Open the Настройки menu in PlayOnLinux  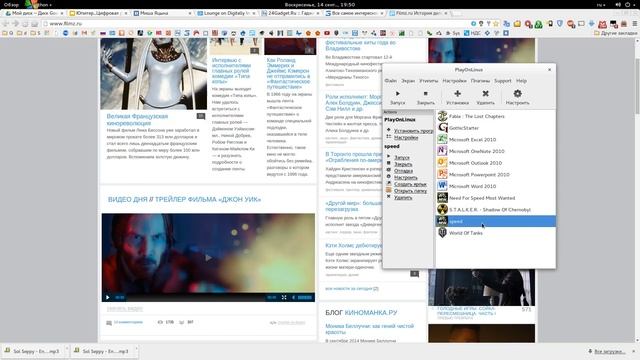454,81
